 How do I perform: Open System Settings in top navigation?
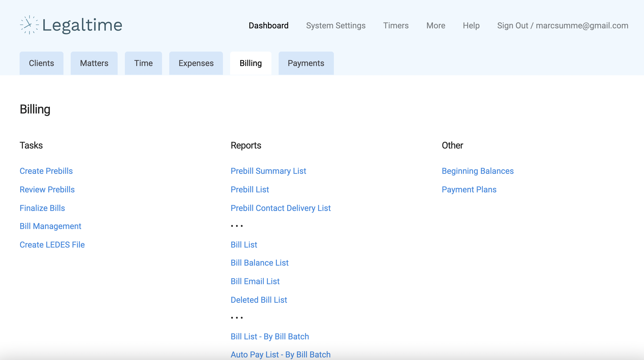pos(336,26)
